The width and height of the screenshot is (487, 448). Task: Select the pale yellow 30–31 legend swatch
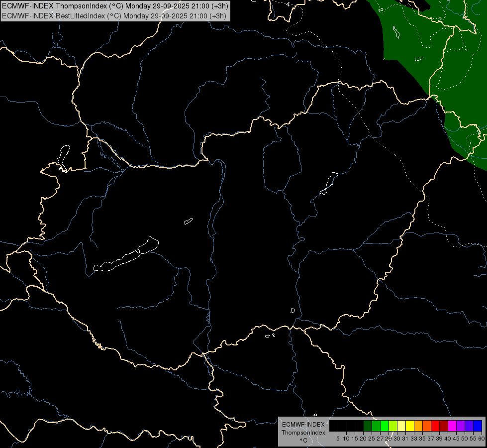401,426
